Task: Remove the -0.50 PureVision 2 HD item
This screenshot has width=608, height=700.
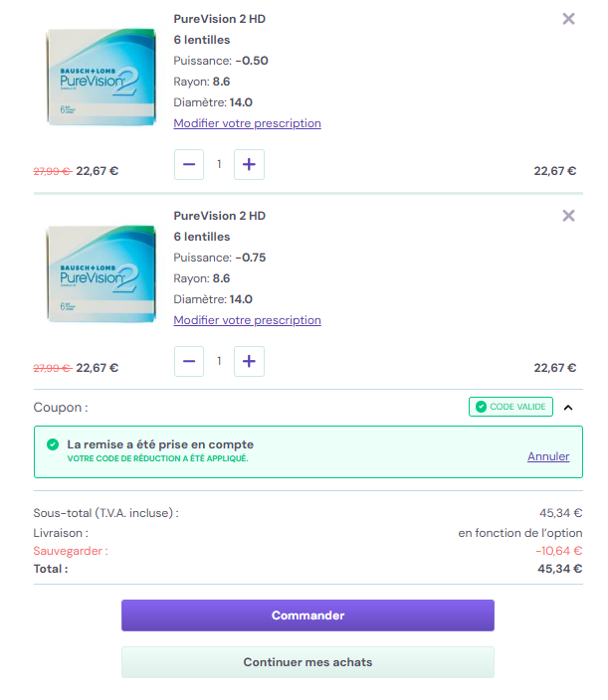Action: [x=568, y=19]
